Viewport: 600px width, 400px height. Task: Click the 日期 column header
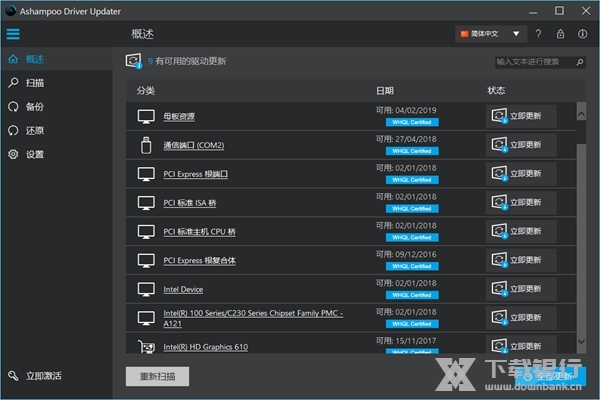385,91
